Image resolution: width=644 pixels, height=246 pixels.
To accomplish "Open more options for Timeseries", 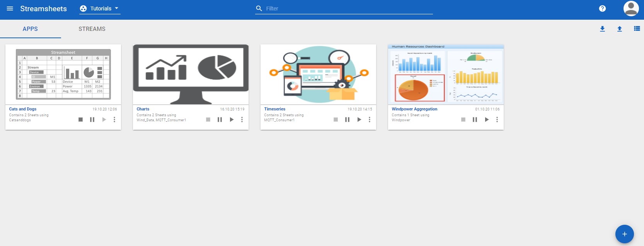I will 370,120.
